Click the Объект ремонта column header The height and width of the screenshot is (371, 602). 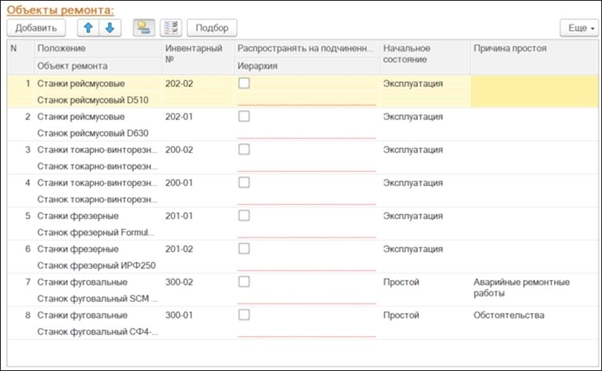tap(98, 66)
